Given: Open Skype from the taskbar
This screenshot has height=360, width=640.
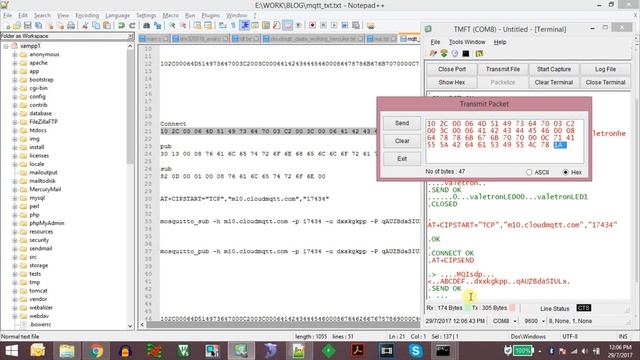Looking at the screenshot, I should (416, 351).
